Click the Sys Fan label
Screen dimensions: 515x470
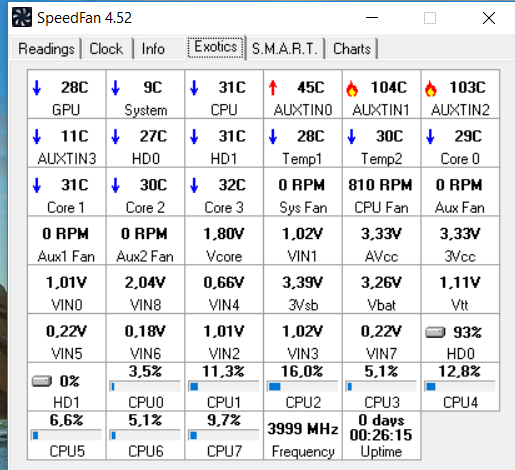pyautogui.click(x=303, y=208)
